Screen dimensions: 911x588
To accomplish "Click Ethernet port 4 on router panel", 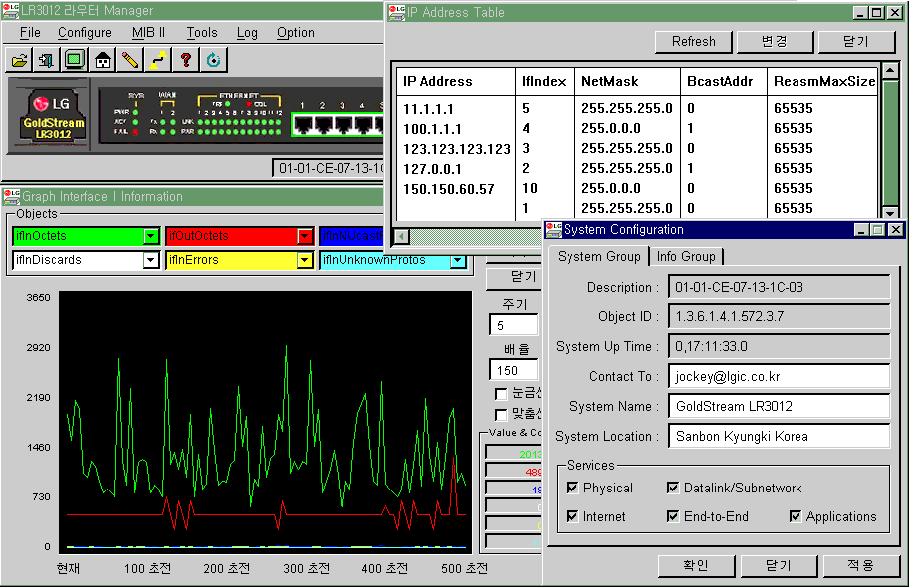I will pos(362,124).
